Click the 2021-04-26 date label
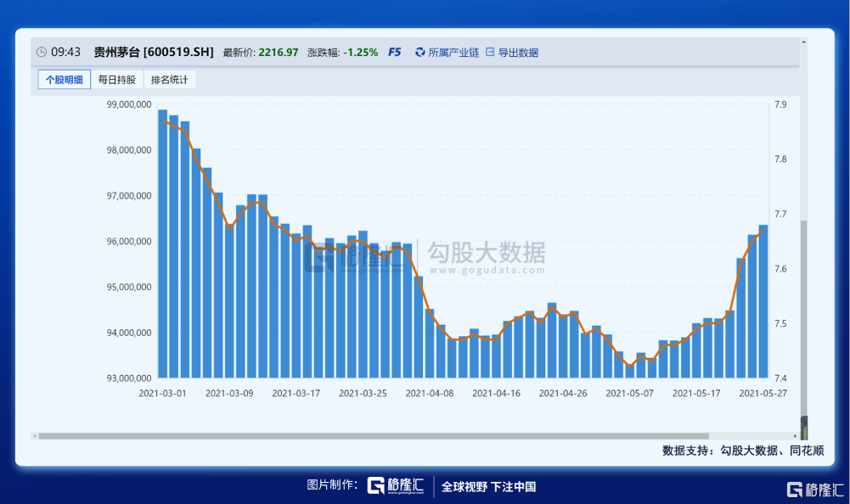This screenshot has height=504, width=850. click(563, 394)
